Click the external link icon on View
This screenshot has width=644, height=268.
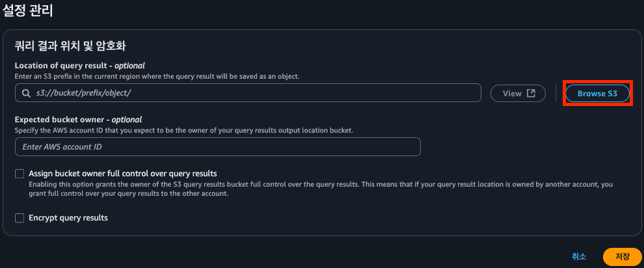tap(531, 93)
